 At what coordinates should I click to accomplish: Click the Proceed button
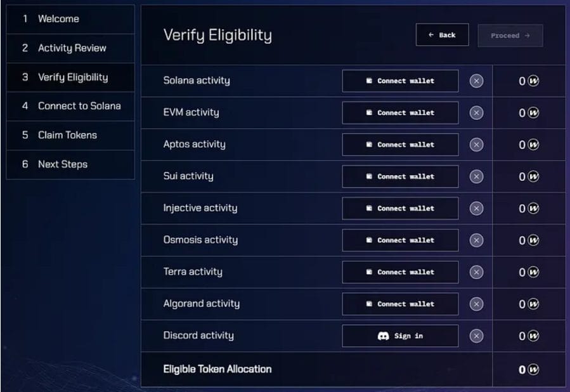pos(510,36)
